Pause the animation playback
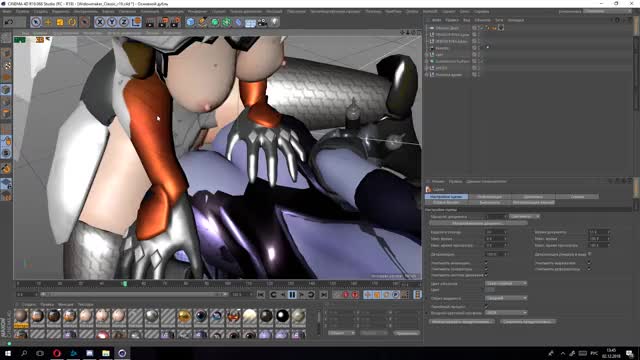640x360 pixels. (292, 294)
